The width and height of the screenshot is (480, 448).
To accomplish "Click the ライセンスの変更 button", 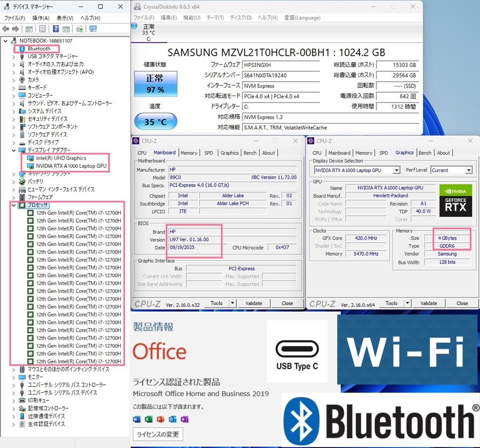I will tap(158, 434).
